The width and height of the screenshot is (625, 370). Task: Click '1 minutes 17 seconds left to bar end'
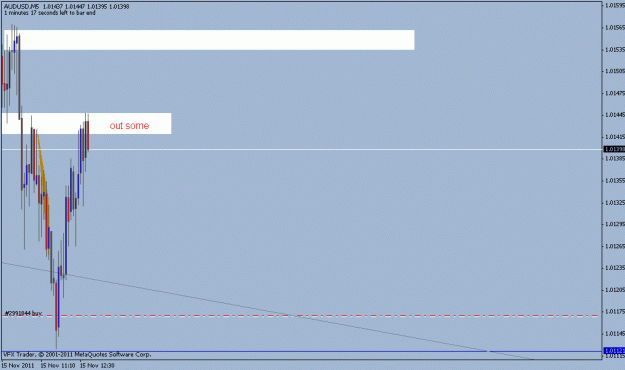click(50, 13)
